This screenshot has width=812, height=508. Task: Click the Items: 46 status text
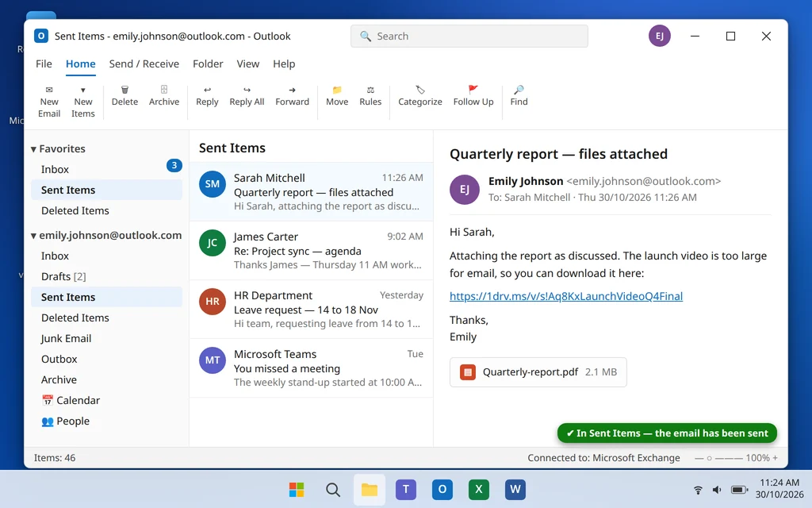point(55,458)
